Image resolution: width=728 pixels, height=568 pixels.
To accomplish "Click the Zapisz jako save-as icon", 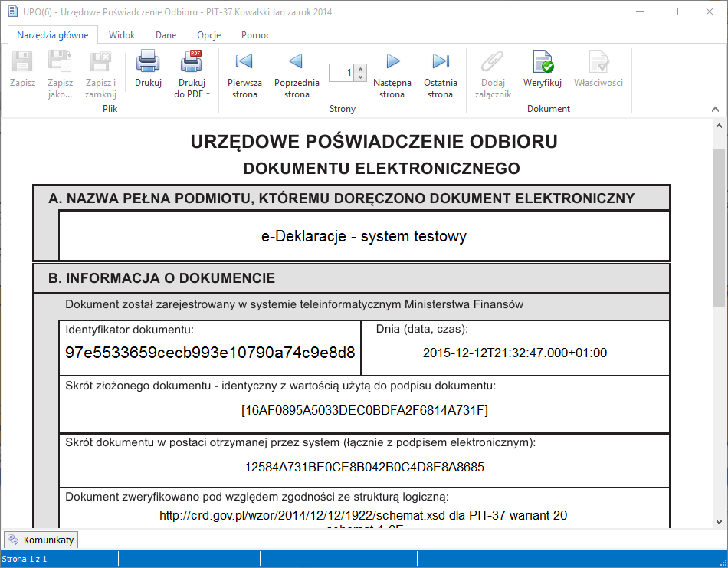I will click(x=60, y=62).
